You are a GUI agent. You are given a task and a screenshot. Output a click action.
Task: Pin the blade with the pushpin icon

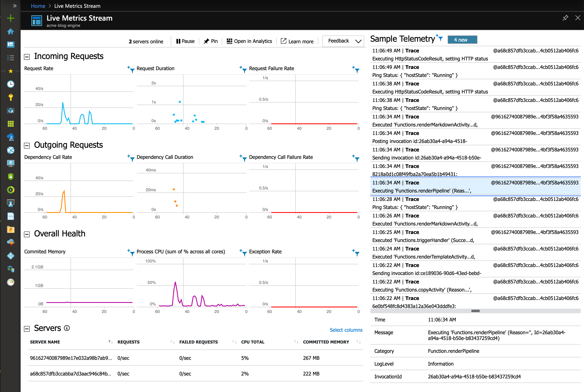(565, 18)
